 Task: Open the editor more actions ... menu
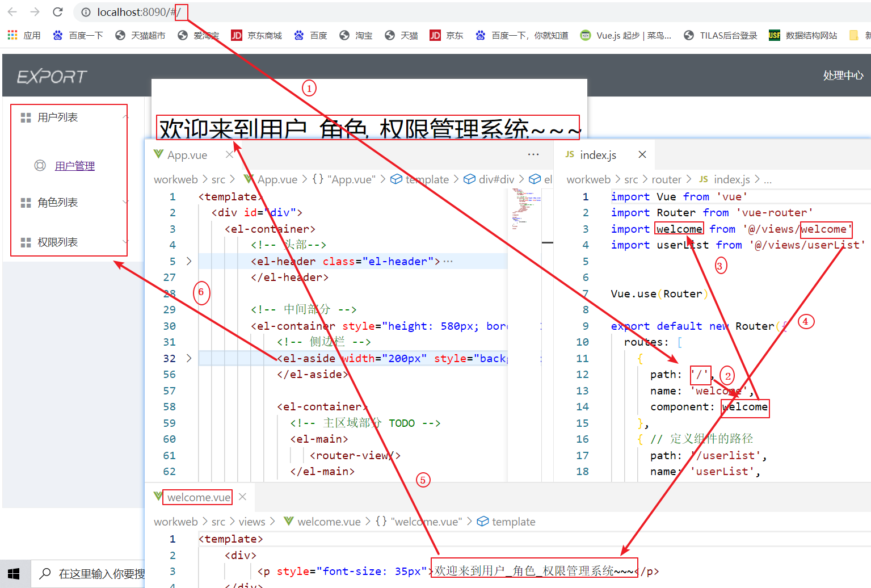pos(533,154)
